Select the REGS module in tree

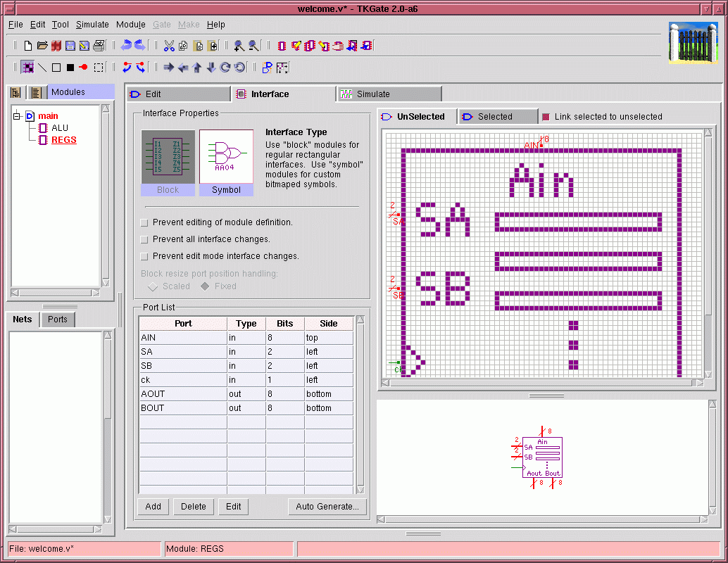coord(63,140)
